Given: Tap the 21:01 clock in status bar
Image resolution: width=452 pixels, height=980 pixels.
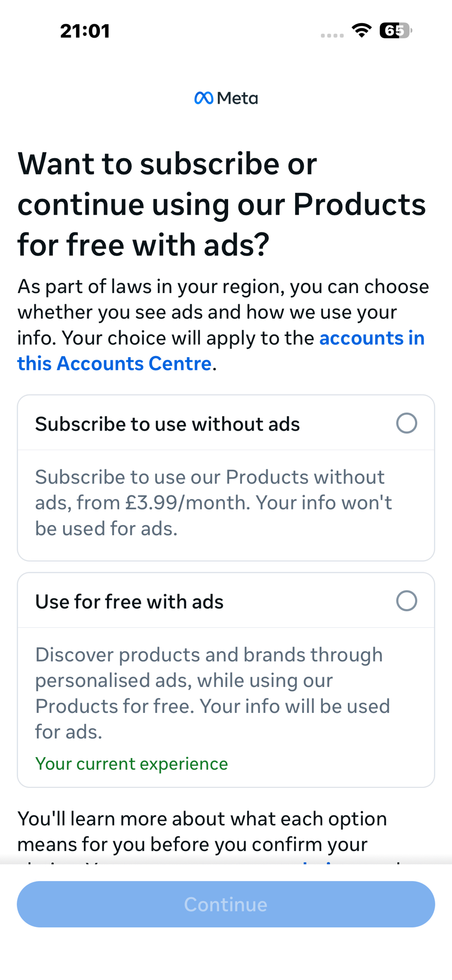Looking at the screenshot, I should 85,31.
